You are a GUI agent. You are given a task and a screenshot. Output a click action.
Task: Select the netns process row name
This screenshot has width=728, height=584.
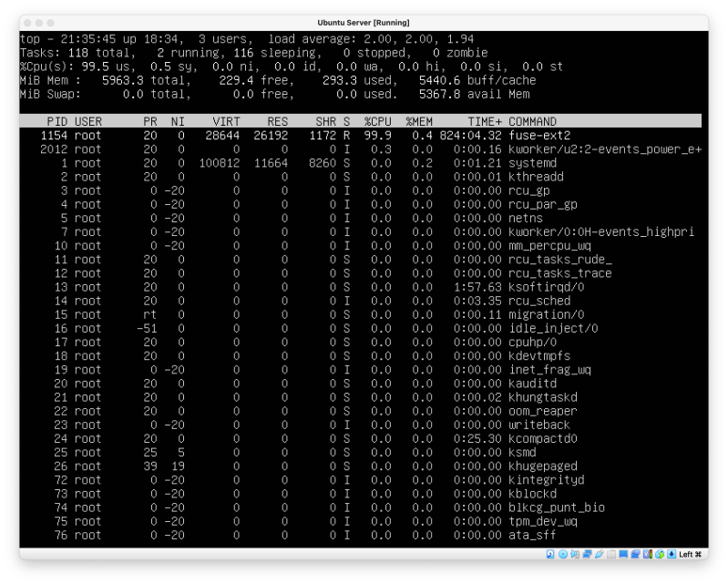tap(526, 218)
